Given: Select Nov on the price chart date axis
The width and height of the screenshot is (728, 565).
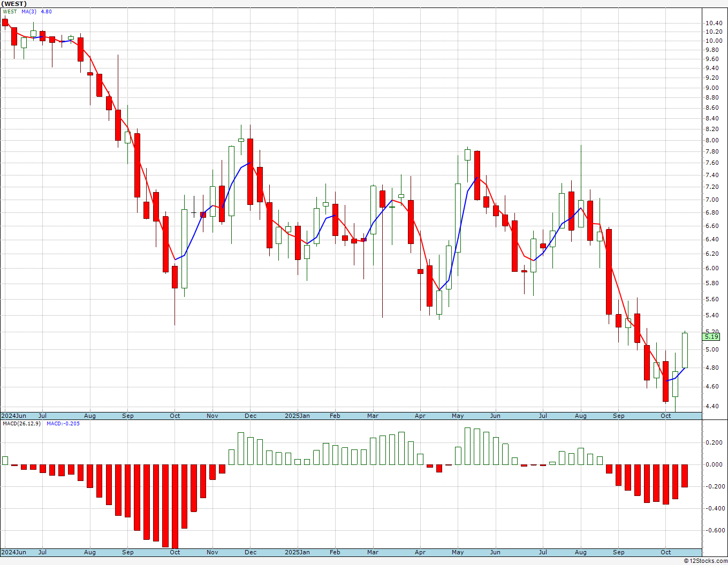Looking at the screenshot, I should pyautogui.click(x=213, y=416).
